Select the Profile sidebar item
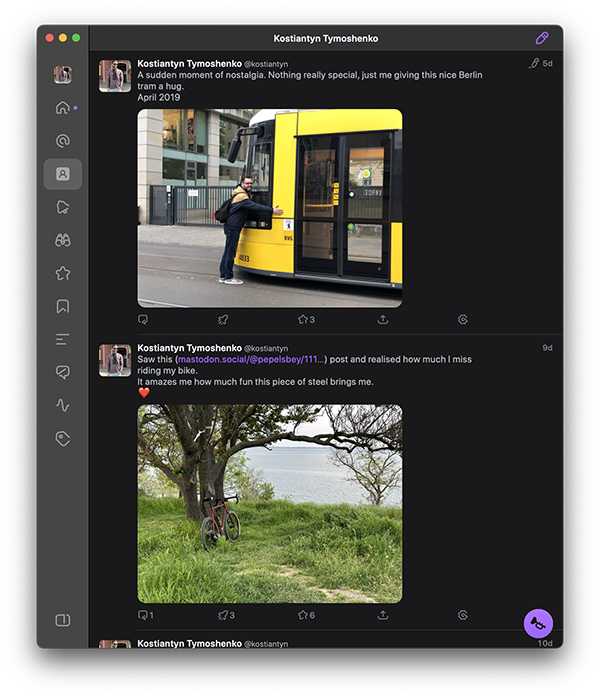Viewport: 600px width, 697px height. click(x=63, y=174)
